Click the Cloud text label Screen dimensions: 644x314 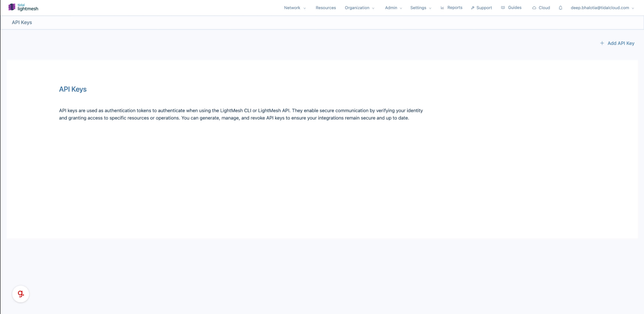click(x=544, y=8)
